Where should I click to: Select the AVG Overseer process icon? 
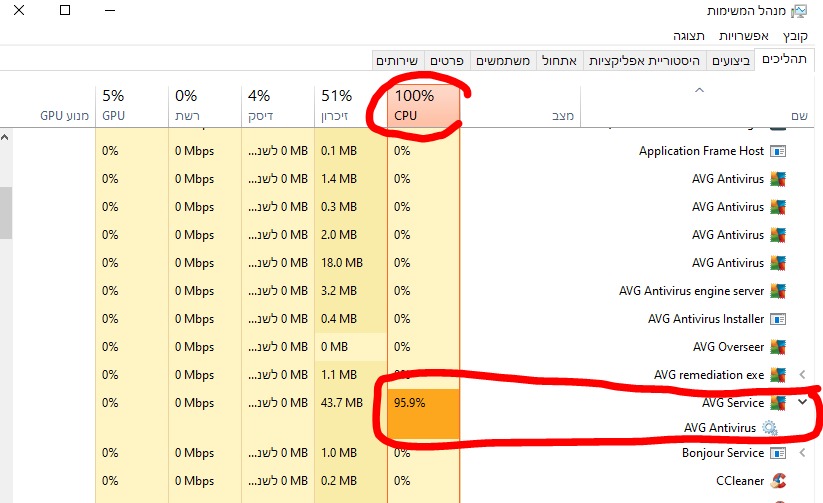click(x=778, y=347)
